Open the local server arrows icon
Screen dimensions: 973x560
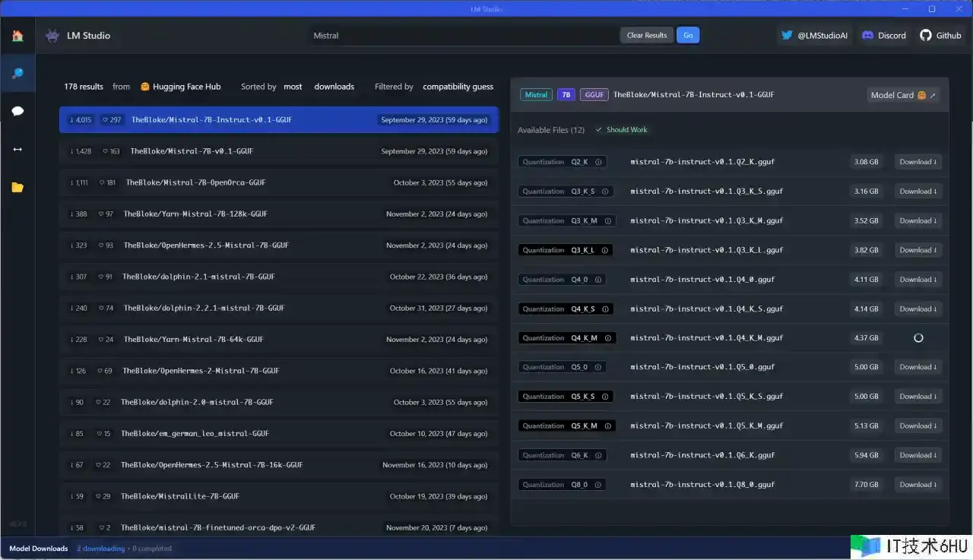tap(17, 149)
